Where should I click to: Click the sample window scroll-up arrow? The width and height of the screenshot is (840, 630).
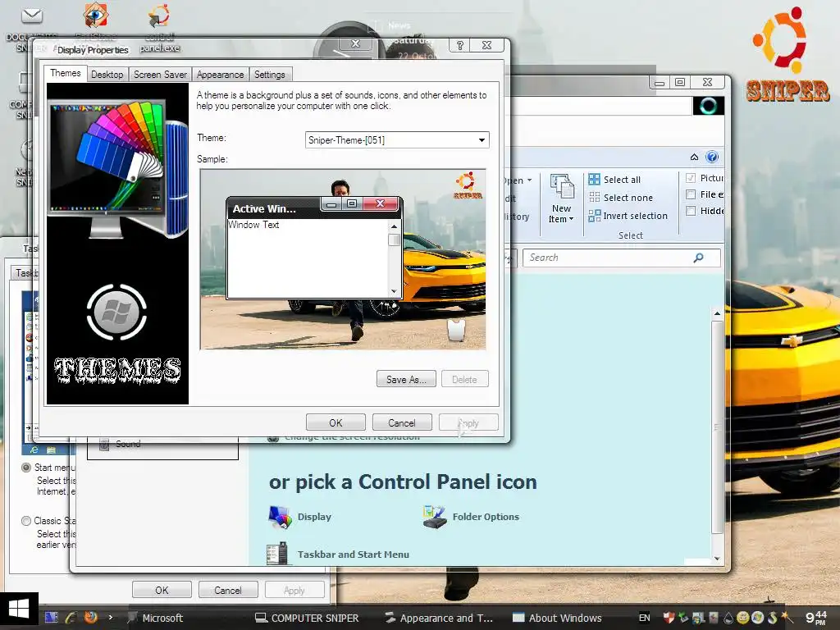(x=395, y=226)
